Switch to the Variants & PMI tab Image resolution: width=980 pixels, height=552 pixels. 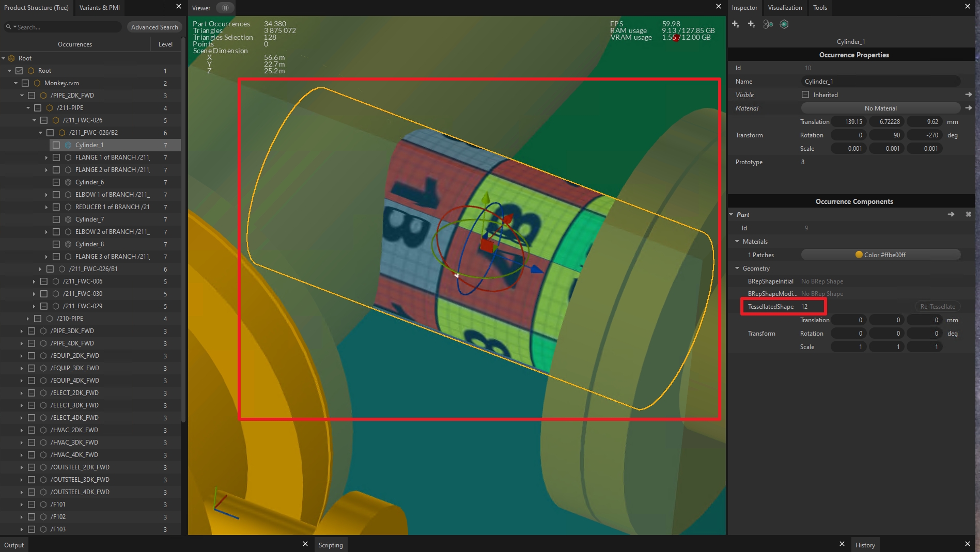[100, 8]
